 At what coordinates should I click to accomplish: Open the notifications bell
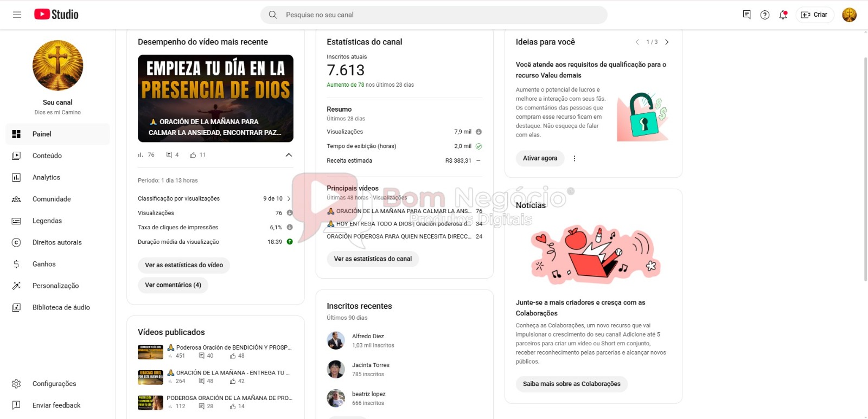[x=783, y=15]
